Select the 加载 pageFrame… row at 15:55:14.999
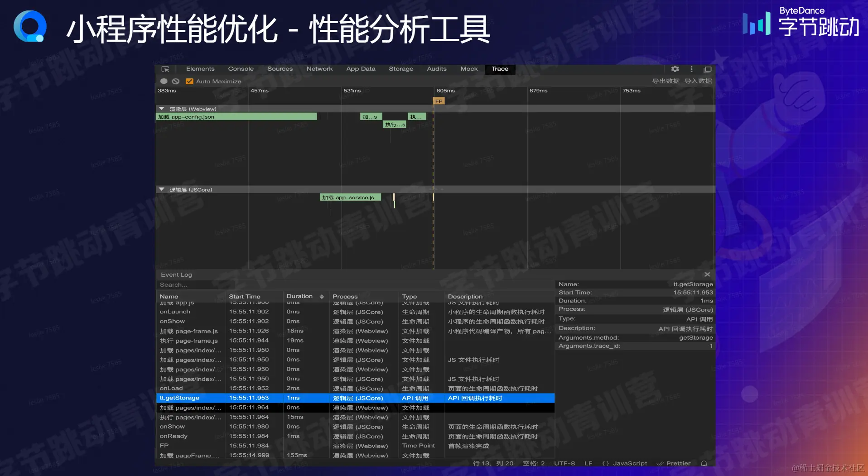 (355, 455)
